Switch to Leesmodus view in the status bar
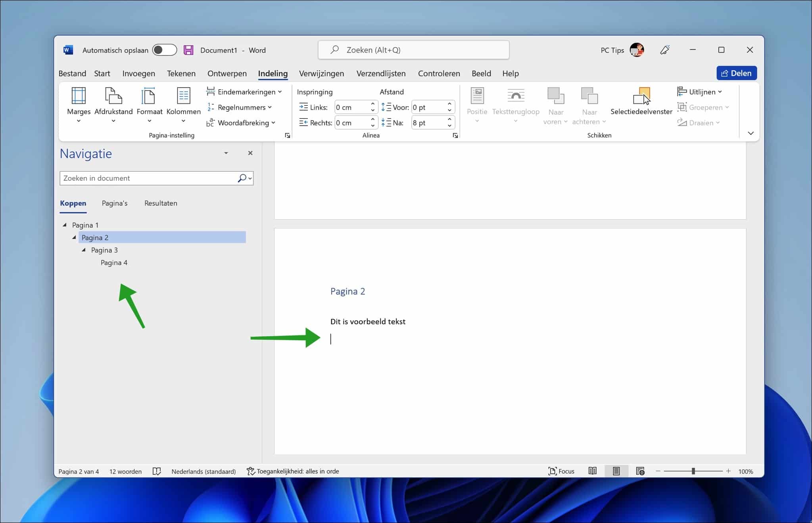The image size is (812, 523). (592, 471)
